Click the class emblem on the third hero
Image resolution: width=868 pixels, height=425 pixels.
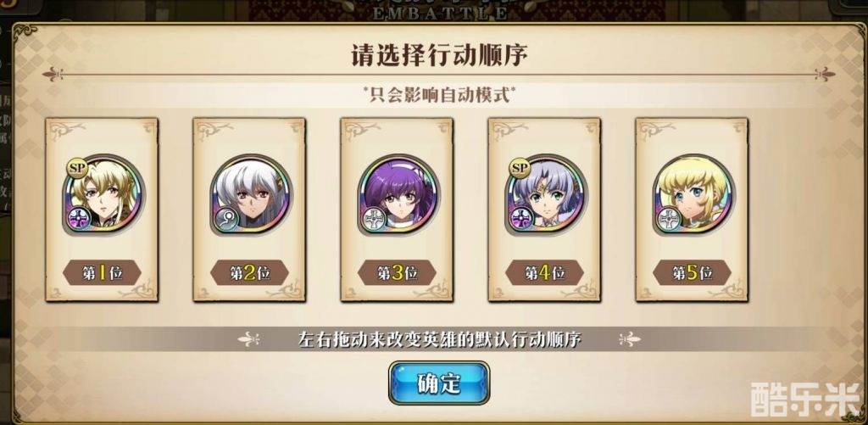tap(374, 219)
